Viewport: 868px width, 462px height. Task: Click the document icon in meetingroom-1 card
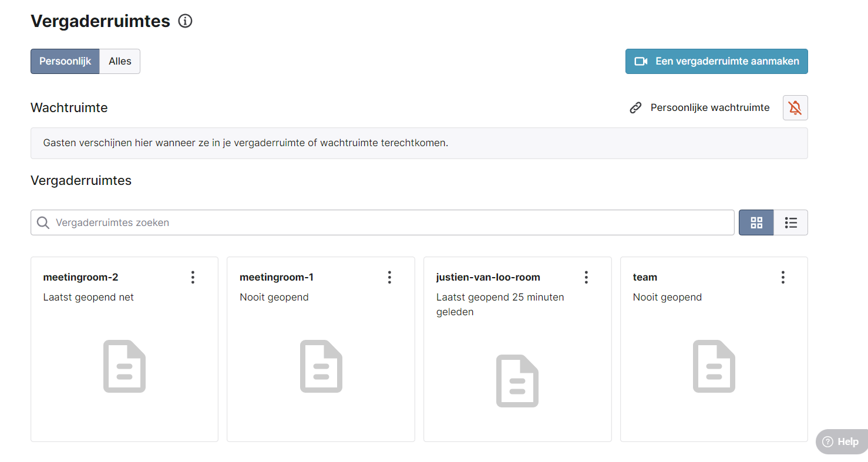coord(321,366)
